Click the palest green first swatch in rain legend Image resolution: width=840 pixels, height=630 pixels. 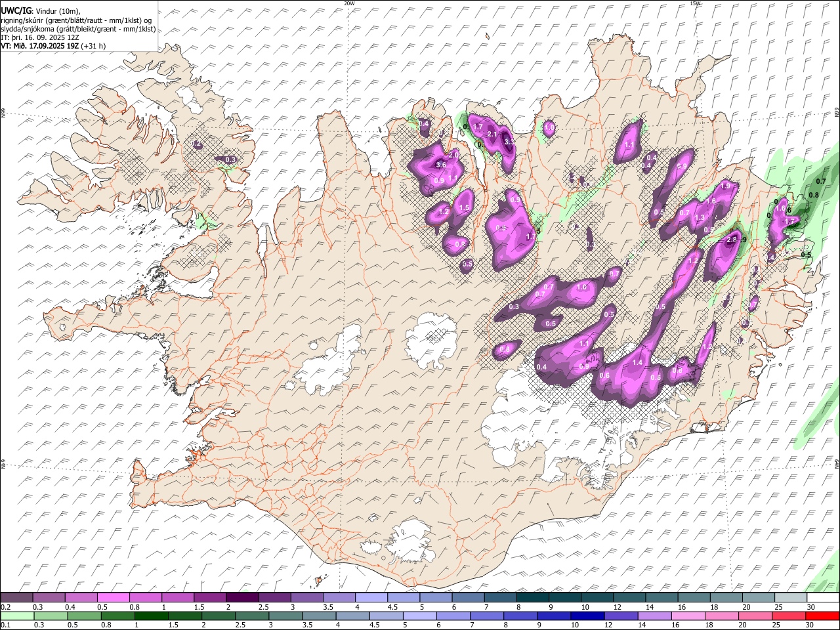click(x=17, y=616)
